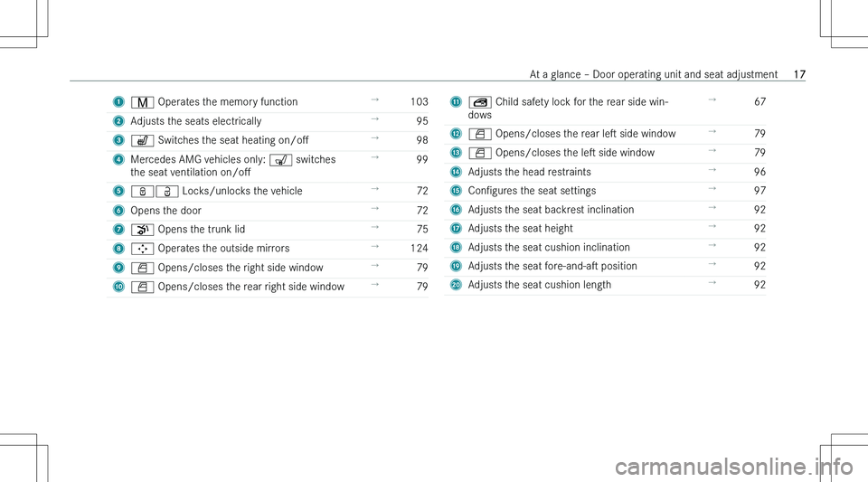Click the outside mirrors icon
Viewport: 868px width, 482px height.
[x=142, y=249]
